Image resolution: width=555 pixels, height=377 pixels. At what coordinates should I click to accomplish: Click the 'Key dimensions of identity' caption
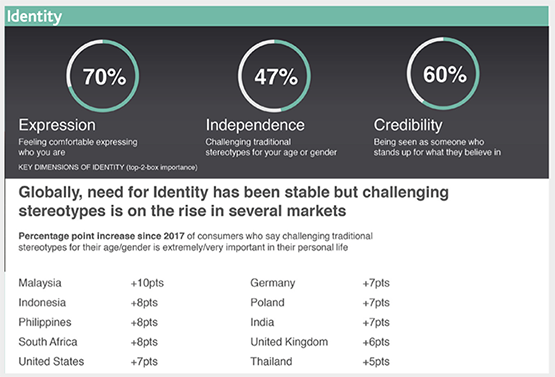coord(108,167)
